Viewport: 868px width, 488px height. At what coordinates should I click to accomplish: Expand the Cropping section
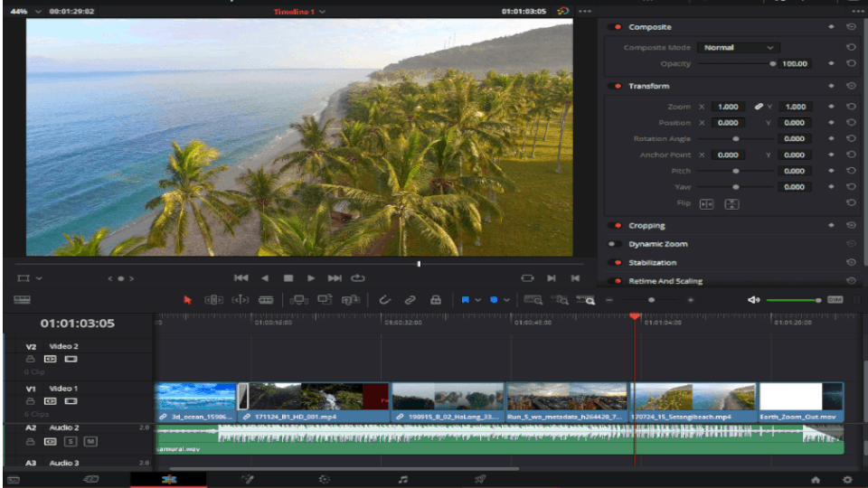tap(646, 226)
